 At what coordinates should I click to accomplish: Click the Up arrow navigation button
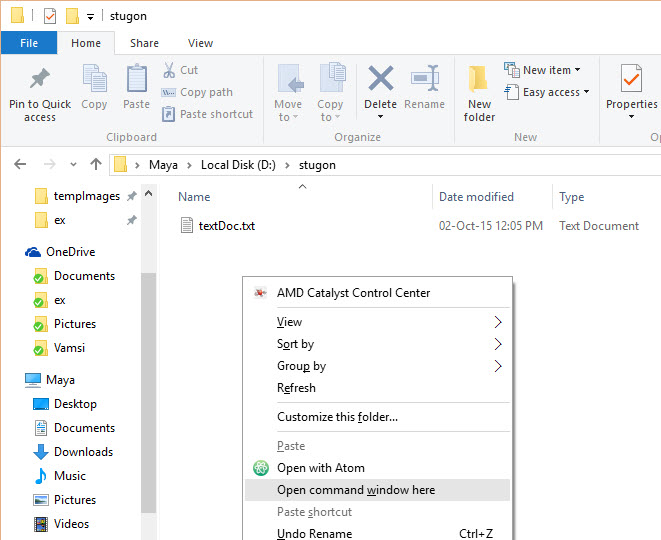tap(96, 165)
